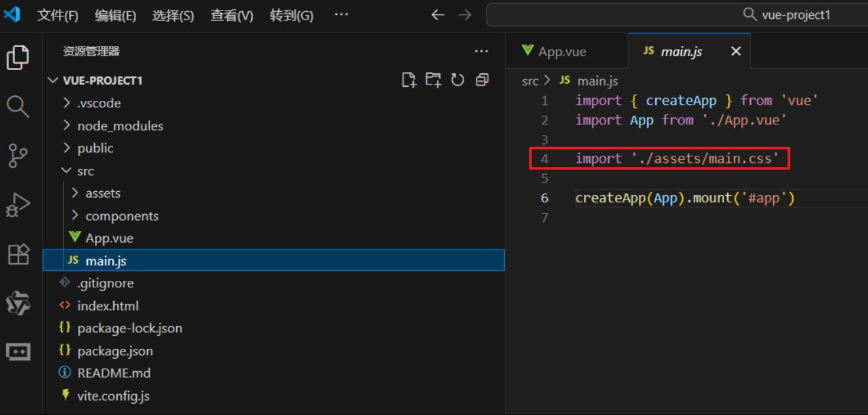The height and width of the screenshot is (415, 868).
Task: Open the Extensions view
Action: [18, 254]
